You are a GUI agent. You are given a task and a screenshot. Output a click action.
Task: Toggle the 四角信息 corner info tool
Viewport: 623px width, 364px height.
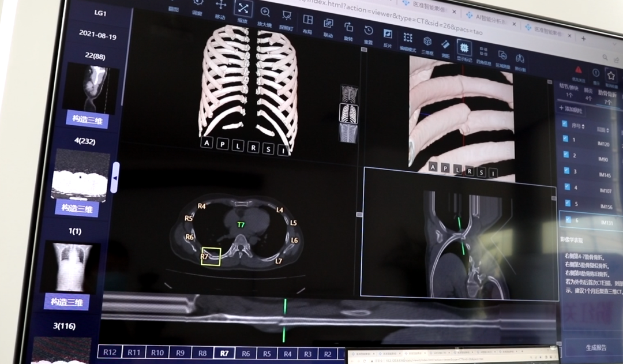[483, 55]
